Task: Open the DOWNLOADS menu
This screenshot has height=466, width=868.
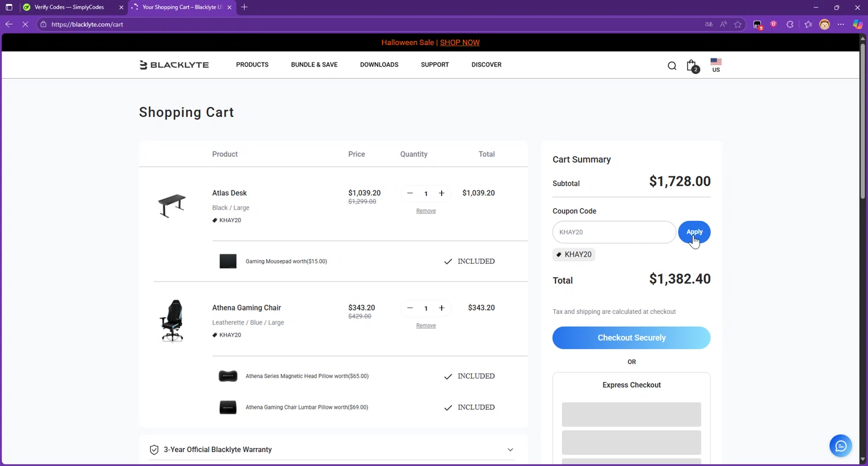Action: 379,65
